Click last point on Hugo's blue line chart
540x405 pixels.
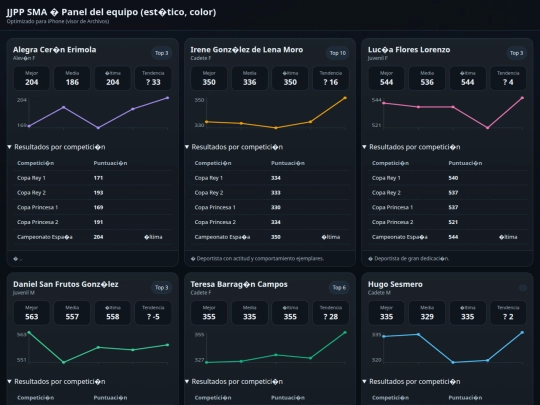coord(522,332)
